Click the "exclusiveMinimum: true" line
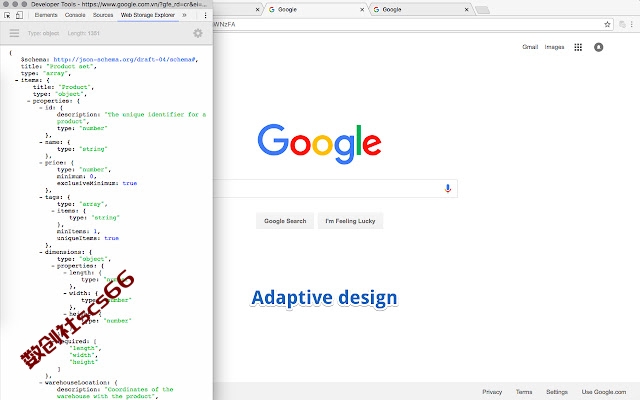 [x=97, y=183]
